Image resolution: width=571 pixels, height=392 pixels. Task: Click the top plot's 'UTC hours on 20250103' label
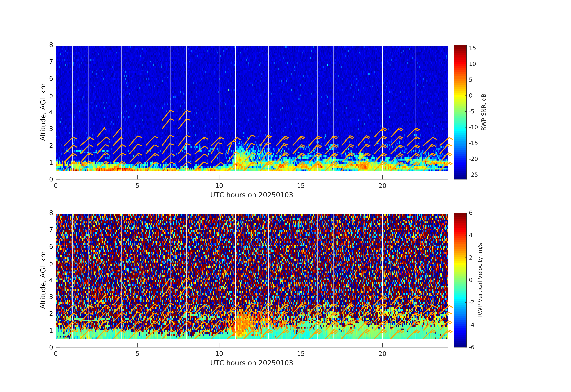pos(252,195)
